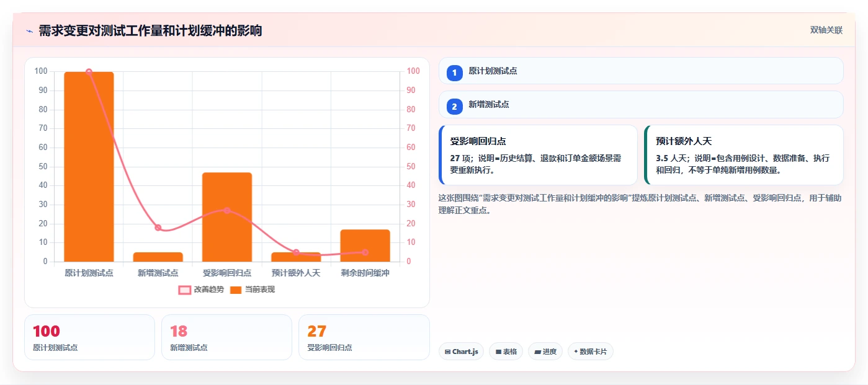
Task: Click the trend line point at 原计划测试点
Action: pyautogui.click(x=89, y=72)
